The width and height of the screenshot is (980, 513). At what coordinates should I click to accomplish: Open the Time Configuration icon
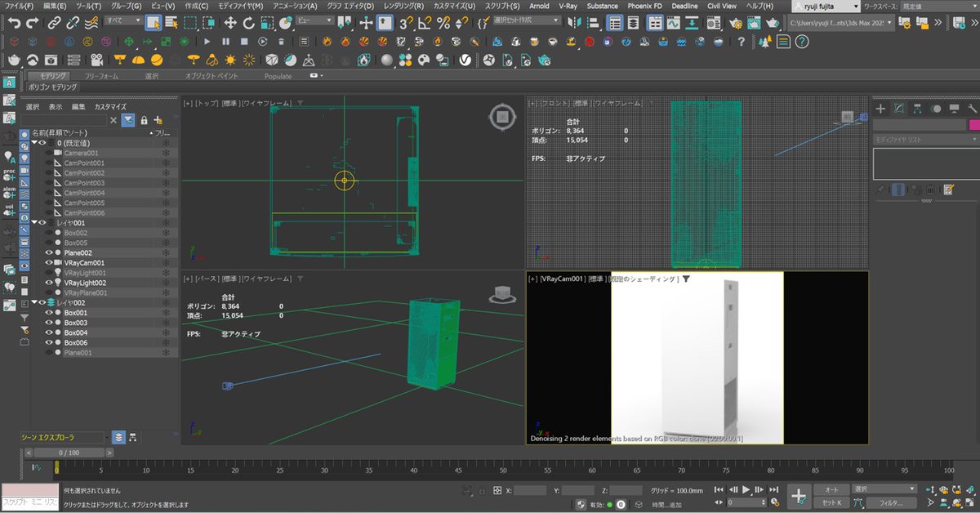click(x=775, y=502)
